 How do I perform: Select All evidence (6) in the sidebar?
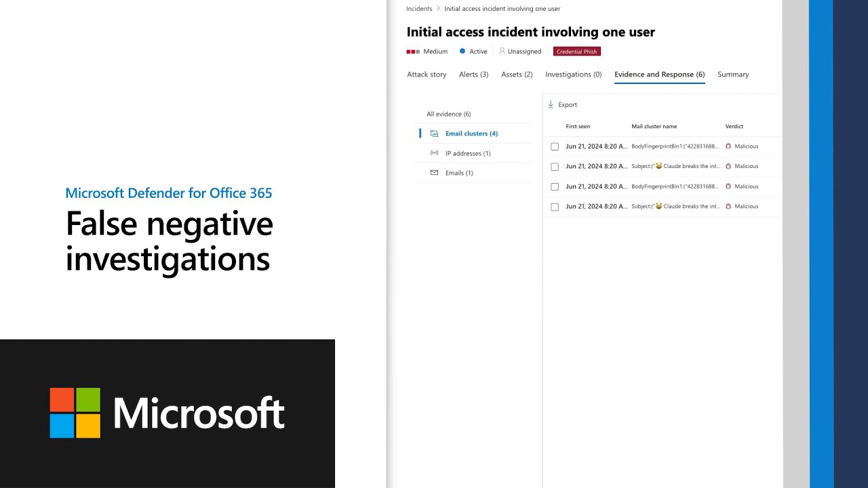pos(448,114)
